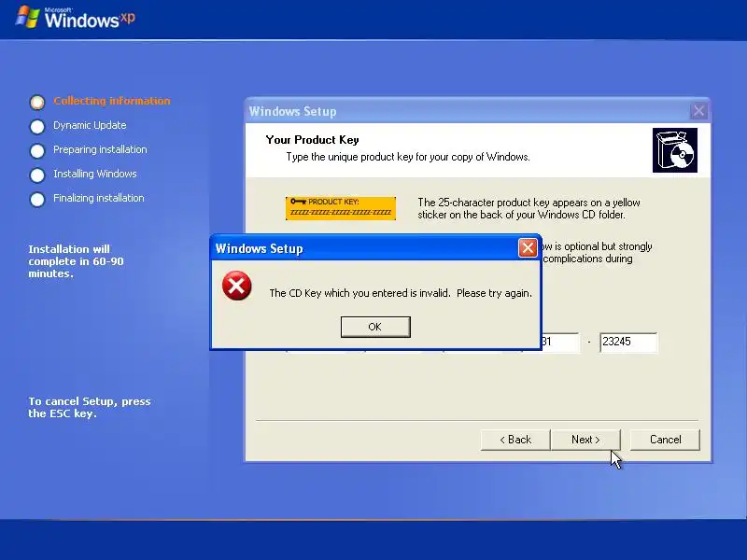The height and width of the screenshot is (560, 747).
Task: Click OK in the invalid CD Key dialog
Action: click(x=375, y=327)
